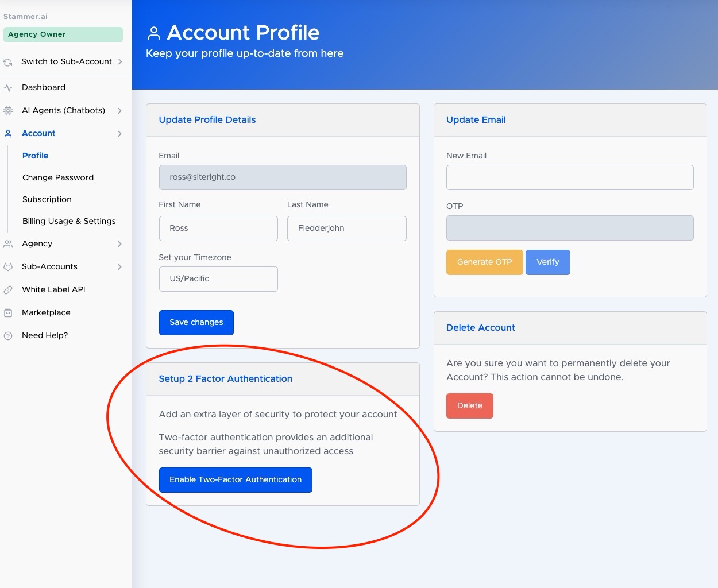
Task: Click the red Delete account button
Action: pyautogui.click(x=469, y=406)
